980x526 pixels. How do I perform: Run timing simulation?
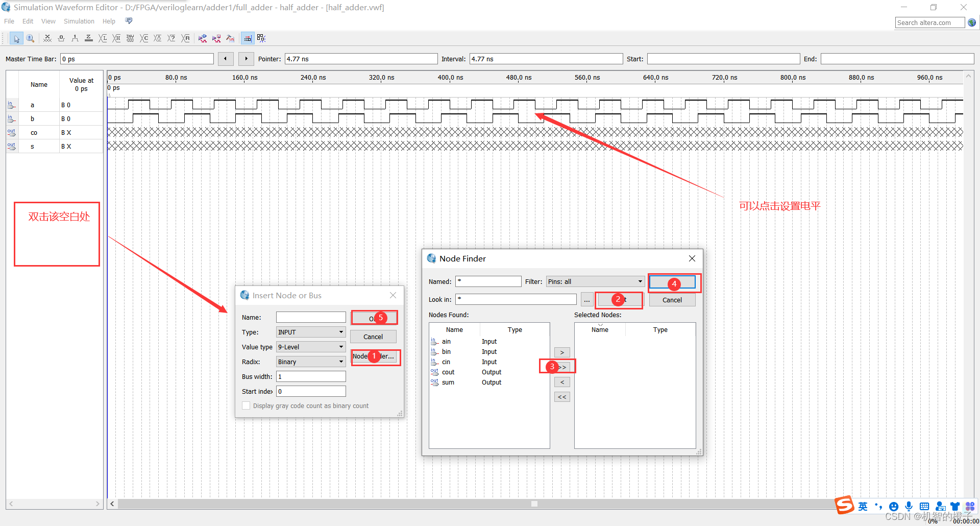(216, 38)
